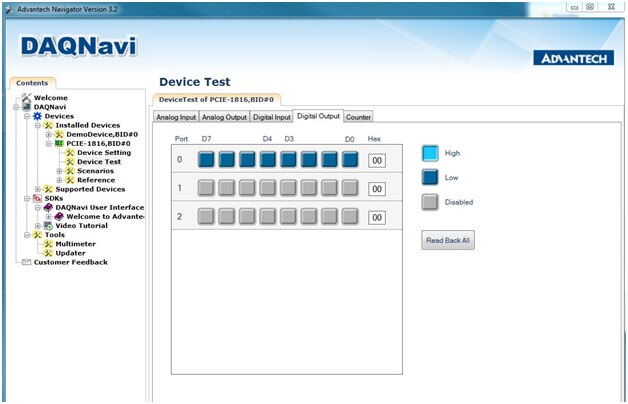Screen dimensions: 628x404
Task: Click the Updater tool icon
Action: pos(48,253)
